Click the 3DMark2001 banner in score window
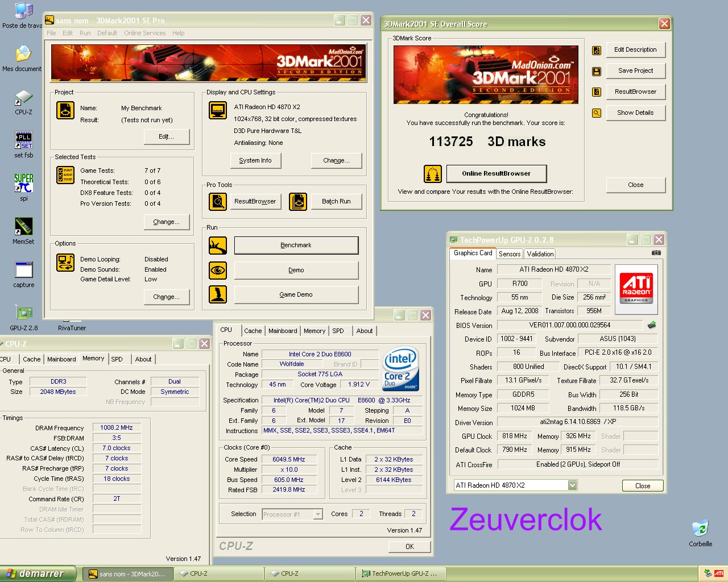 (x=486, y=74)
